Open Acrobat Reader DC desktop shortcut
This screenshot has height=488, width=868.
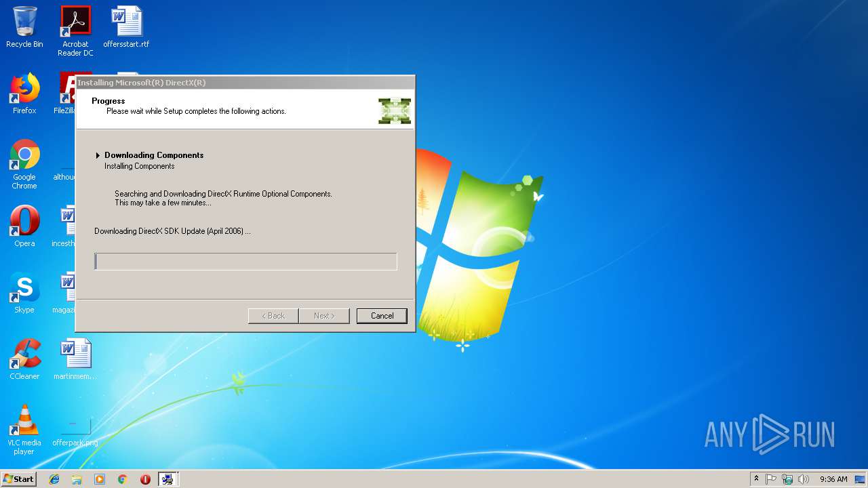click(75, 31)
